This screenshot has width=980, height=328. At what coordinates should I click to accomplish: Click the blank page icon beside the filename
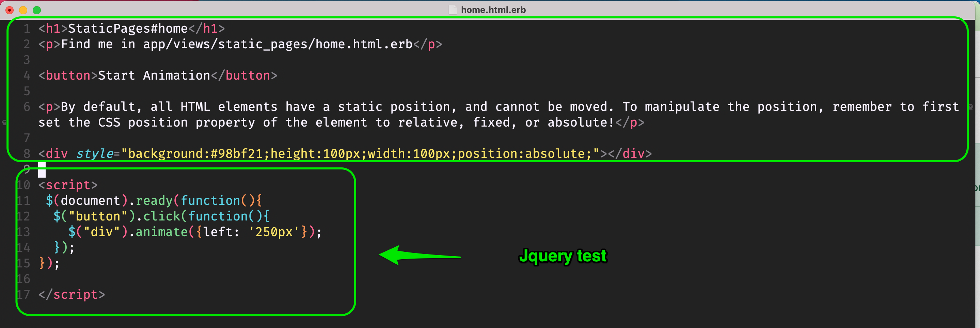[x=453, y=10]
